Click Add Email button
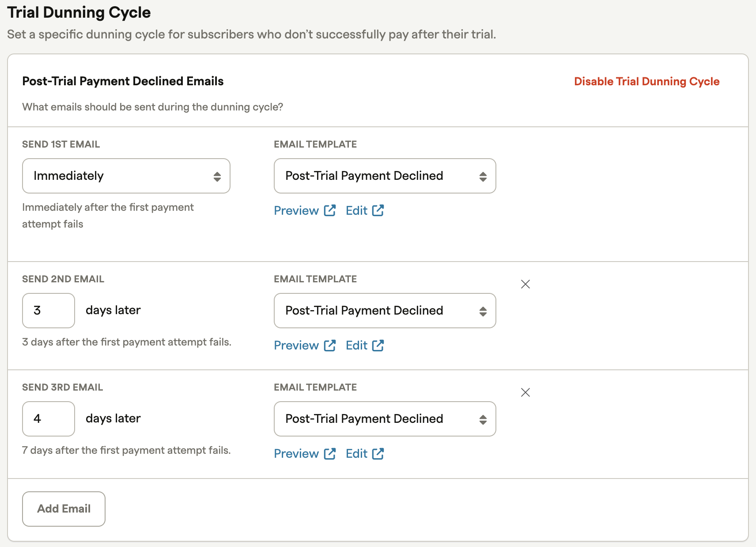Viewport: 756px width, 547px height. 64,509
